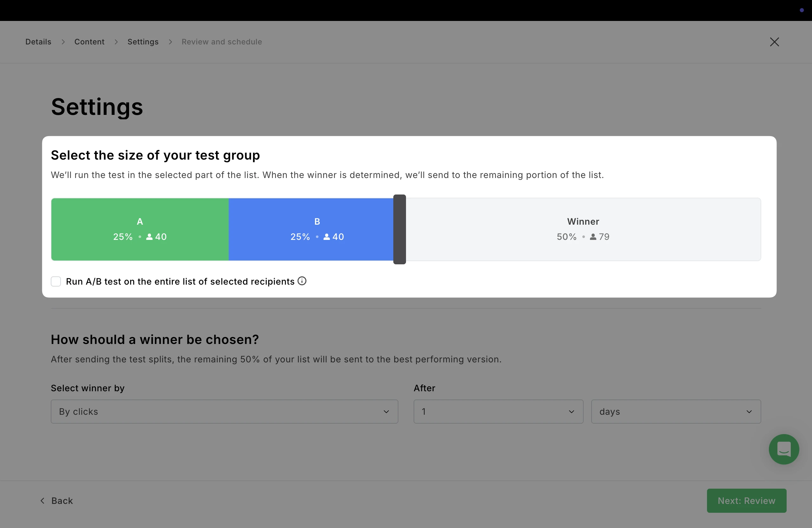This screenshot has width=812, height=528.
Task: Click the chevron after Details breadcrumb
Action: pyautogui.click(x=63, y=42)
